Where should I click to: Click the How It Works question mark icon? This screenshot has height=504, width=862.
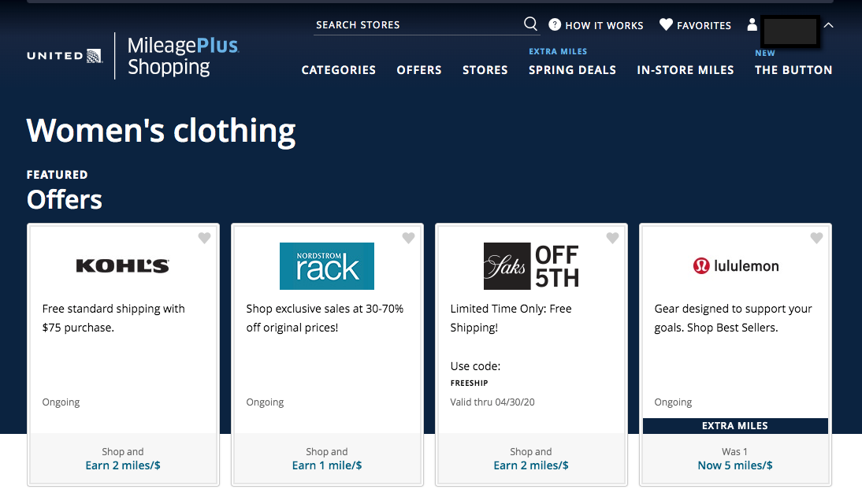[x=555, y=25]
